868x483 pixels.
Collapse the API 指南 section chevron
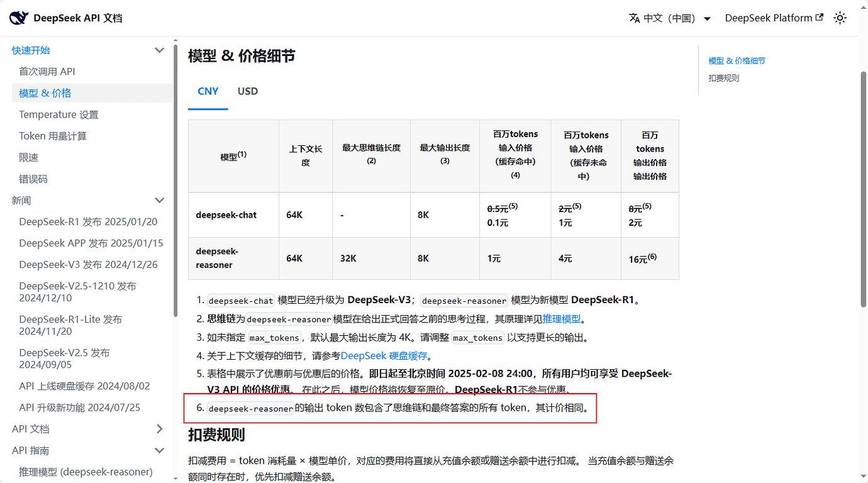click(159, 450)
